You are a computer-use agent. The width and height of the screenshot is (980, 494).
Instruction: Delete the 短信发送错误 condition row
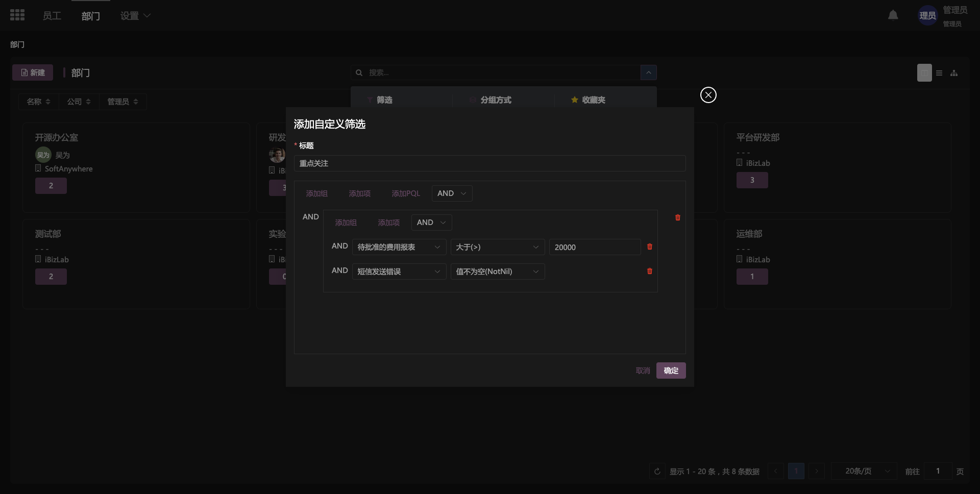point(649,271)
